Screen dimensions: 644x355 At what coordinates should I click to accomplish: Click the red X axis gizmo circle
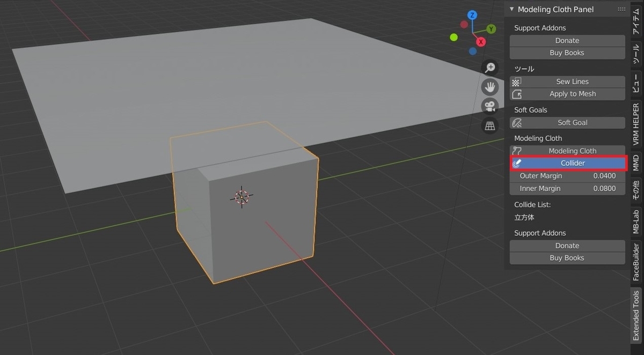pos(481,41)
